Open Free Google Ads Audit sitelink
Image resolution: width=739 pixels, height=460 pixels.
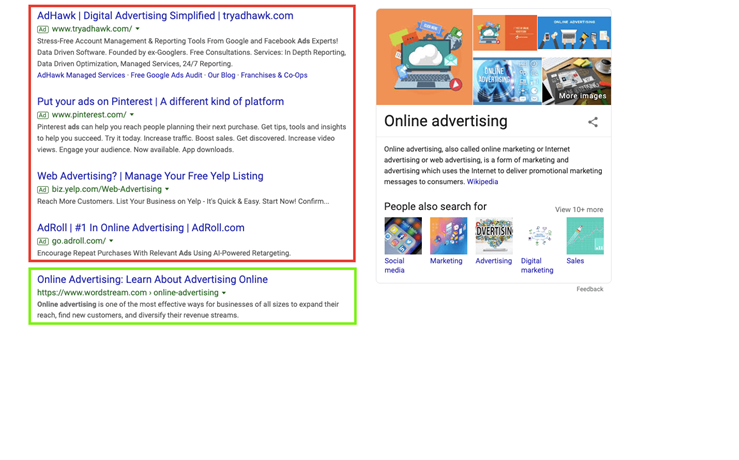(166, 75)
